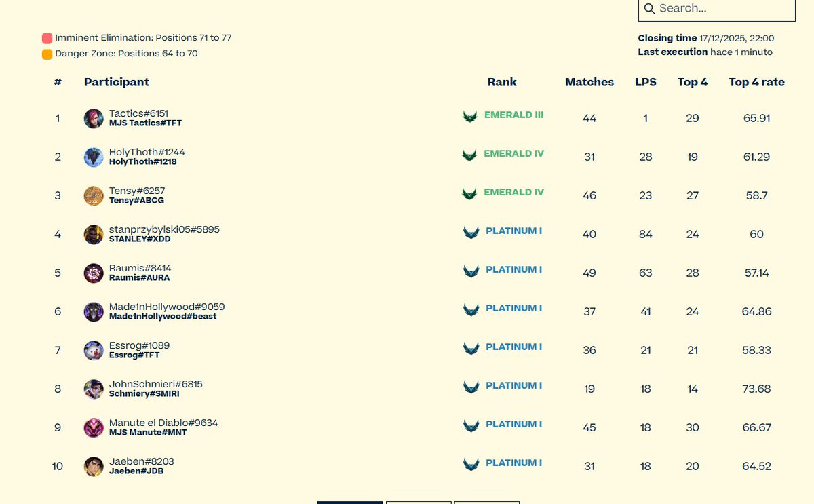Click Emerald IV emblem in HolyThoth row
This screenshot has width=814, height=504.
(x=469, y=155)
